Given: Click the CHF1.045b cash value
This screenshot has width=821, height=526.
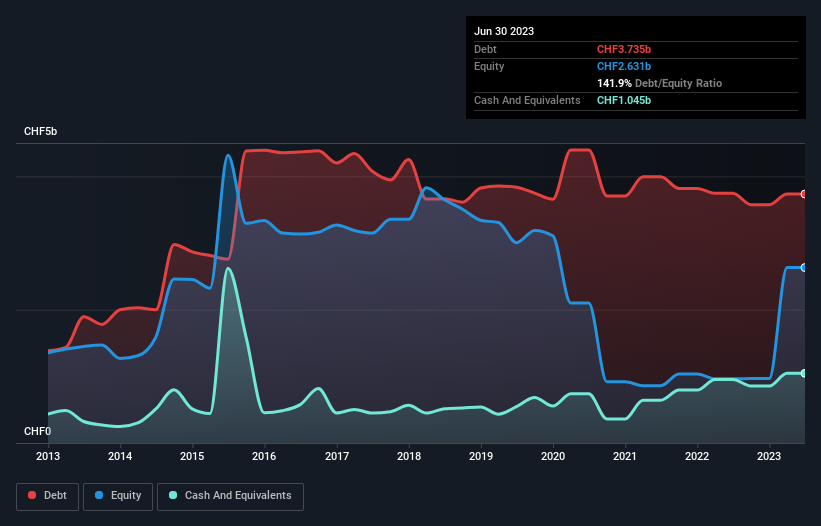Looking at the screenshot, I should tap(624, 100).
